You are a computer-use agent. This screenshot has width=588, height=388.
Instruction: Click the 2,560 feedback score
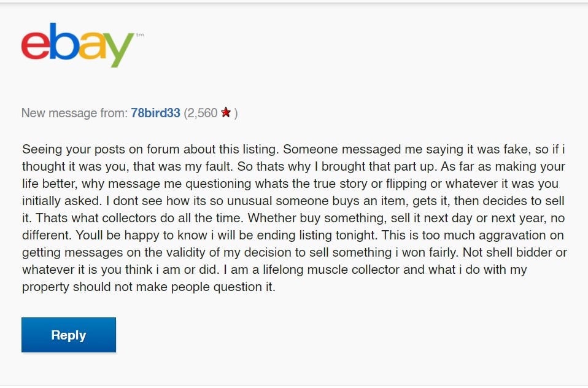click(x=202, y=113)
